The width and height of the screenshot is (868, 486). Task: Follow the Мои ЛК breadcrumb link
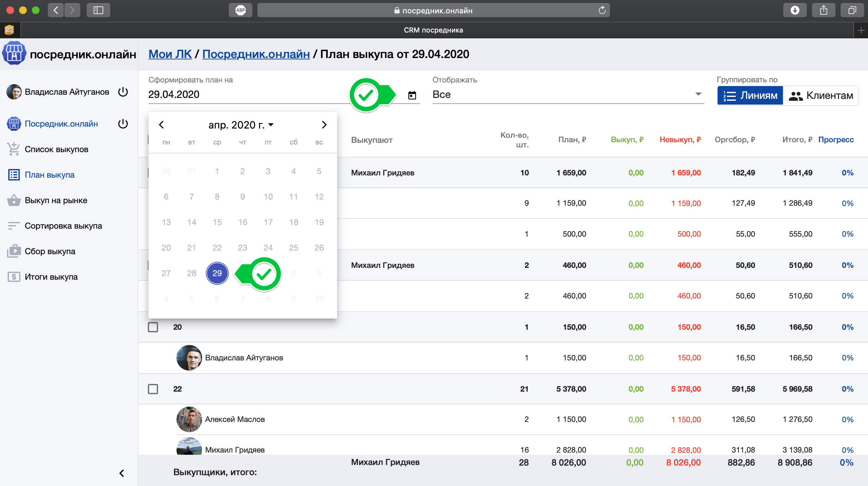coord(170,54)
